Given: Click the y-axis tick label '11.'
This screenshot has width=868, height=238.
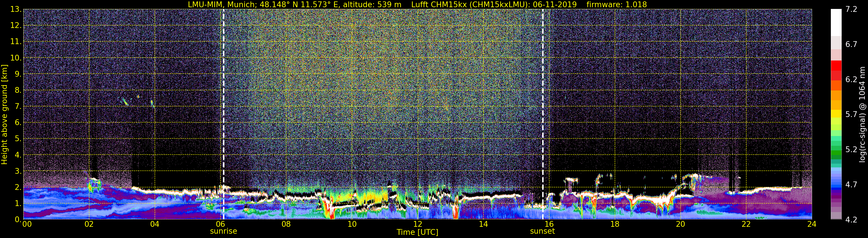Looking at the screenshot, I should pos(16,42).
